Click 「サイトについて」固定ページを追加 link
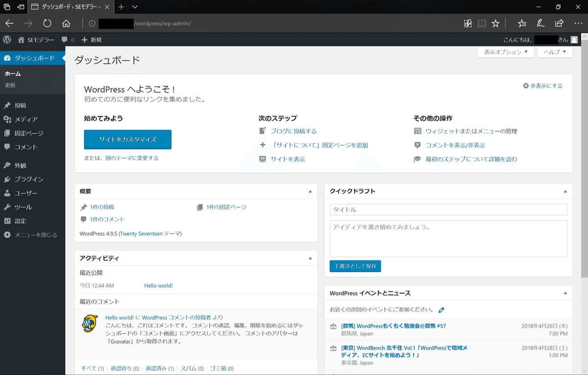 click(319, 145)
